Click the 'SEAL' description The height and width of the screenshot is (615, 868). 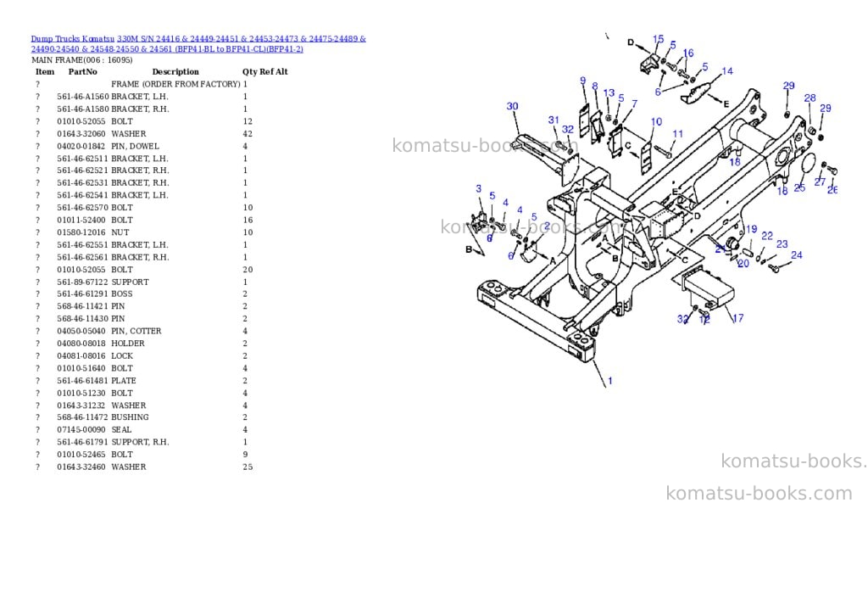121,430
